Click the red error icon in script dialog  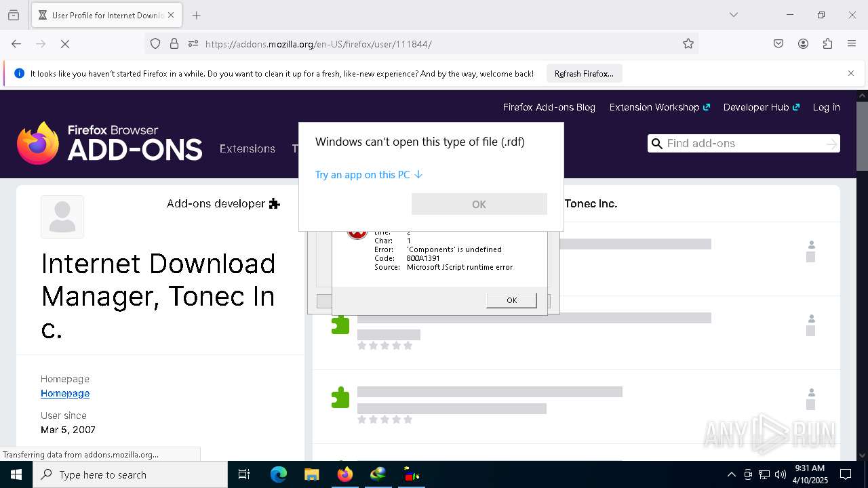pos(357,234)
